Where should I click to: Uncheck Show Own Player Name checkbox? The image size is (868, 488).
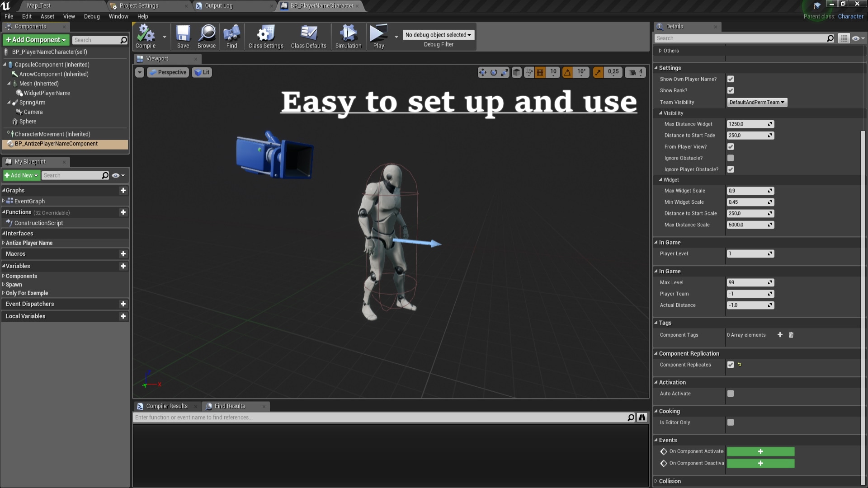(731, 79)
